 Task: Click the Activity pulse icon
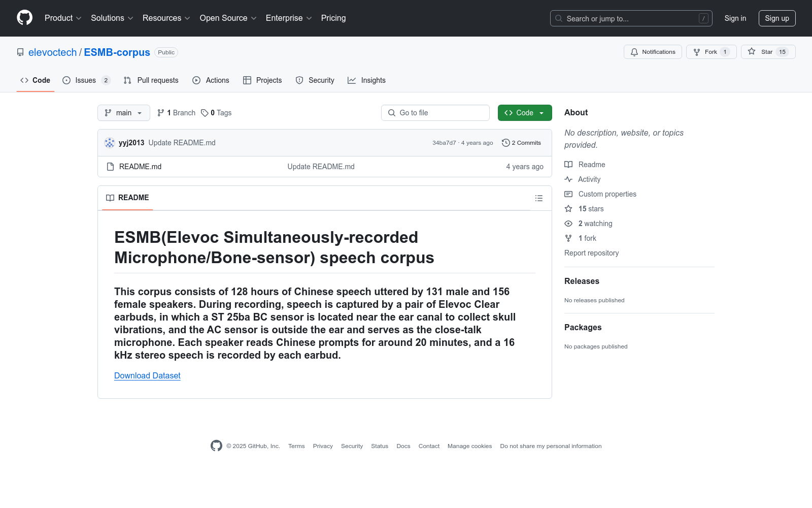point(568,179)
